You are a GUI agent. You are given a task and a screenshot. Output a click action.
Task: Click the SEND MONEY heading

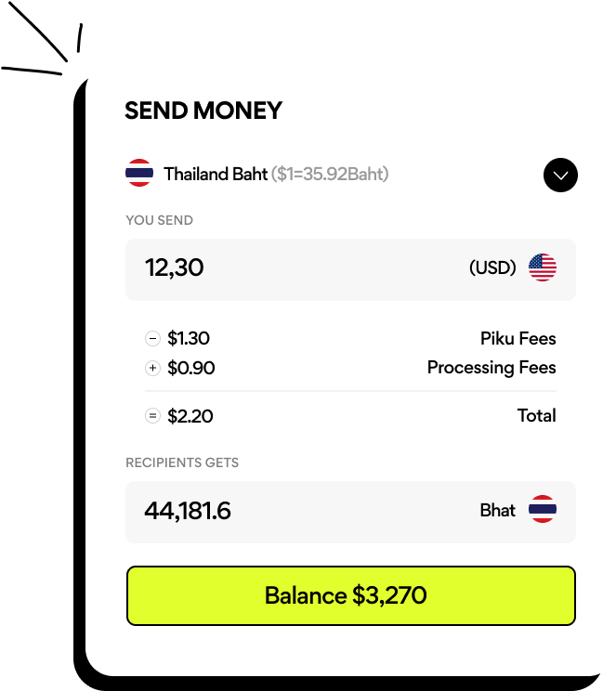point(203,111)
